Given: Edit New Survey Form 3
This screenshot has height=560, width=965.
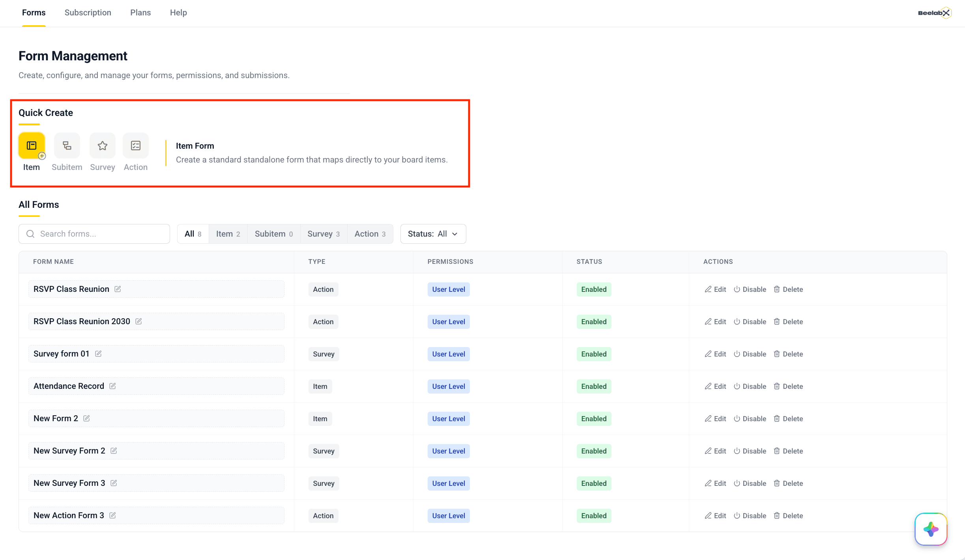Looking at the screenshot, I should click(715, 483).
